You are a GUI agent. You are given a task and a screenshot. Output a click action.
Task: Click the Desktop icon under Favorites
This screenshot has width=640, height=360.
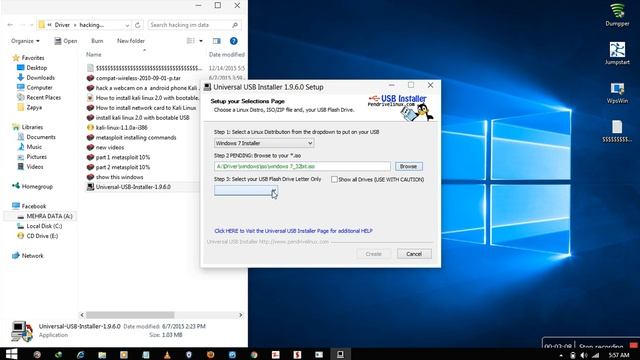point(20,67)
